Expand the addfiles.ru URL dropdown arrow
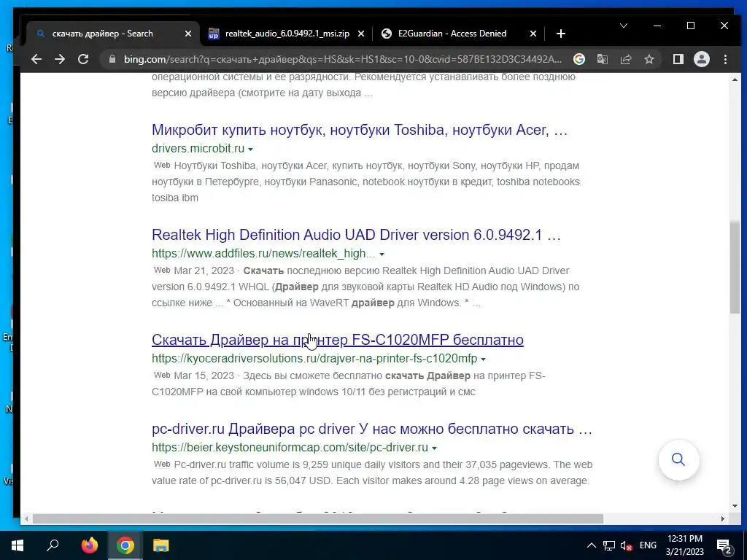This screenshot has width=747, height=560. pos(382,254)
